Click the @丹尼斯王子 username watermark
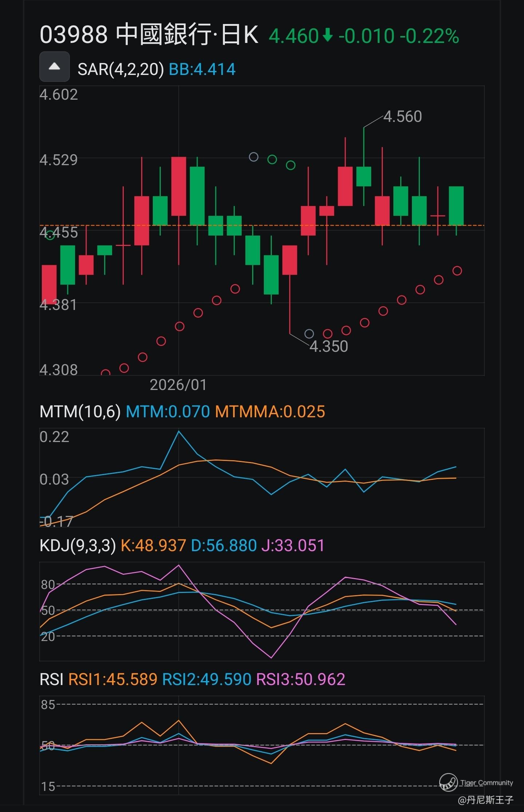This screenshot has height=812, width=524. click(485, 800)
